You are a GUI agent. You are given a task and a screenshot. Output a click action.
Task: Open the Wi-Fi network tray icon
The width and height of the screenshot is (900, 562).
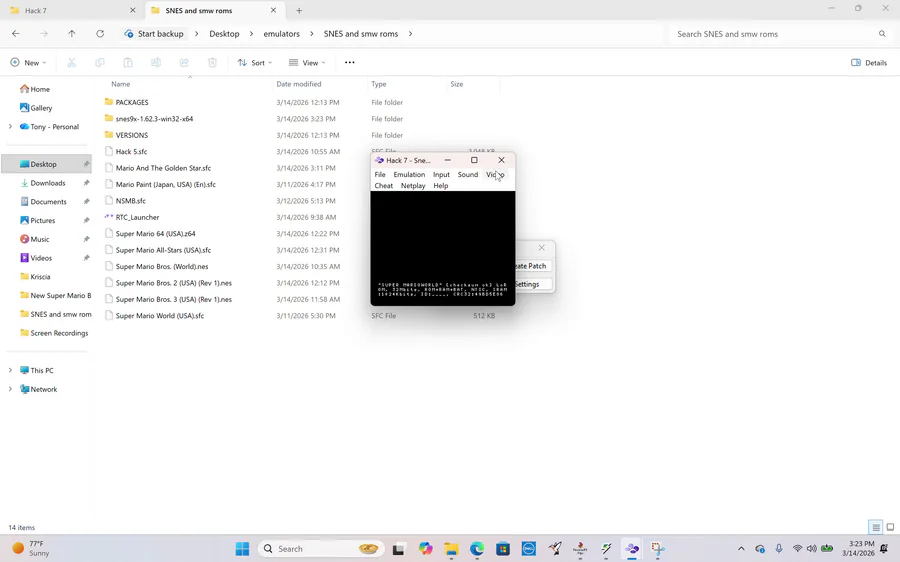pyautogui.click(x=797, y=549)
